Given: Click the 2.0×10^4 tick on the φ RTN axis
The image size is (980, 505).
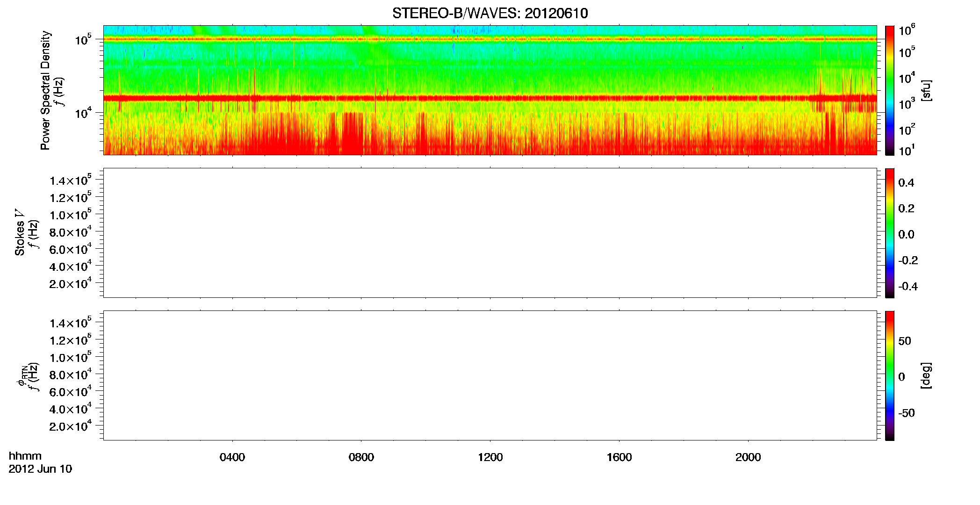Looking at the screenshot, I should 71,426.
